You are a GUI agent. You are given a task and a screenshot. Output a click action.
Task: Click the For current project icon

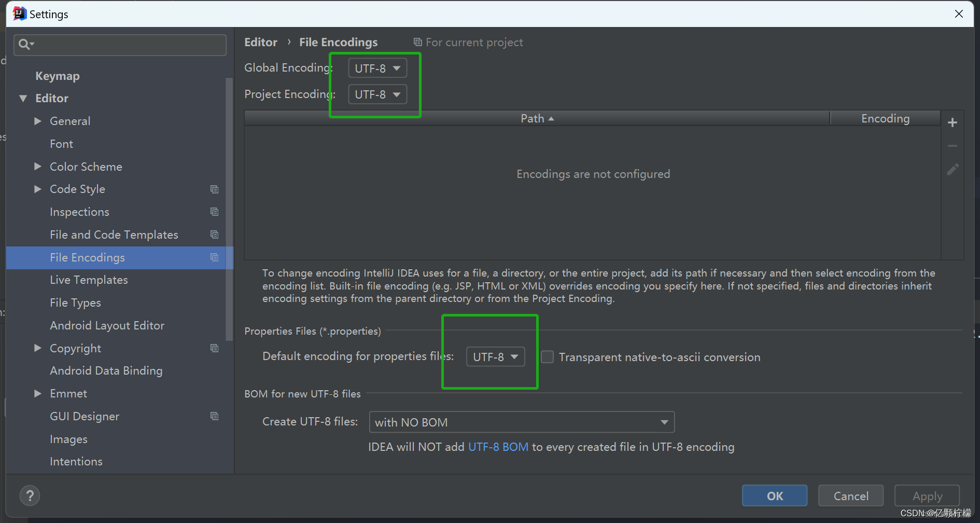(417, 42)
